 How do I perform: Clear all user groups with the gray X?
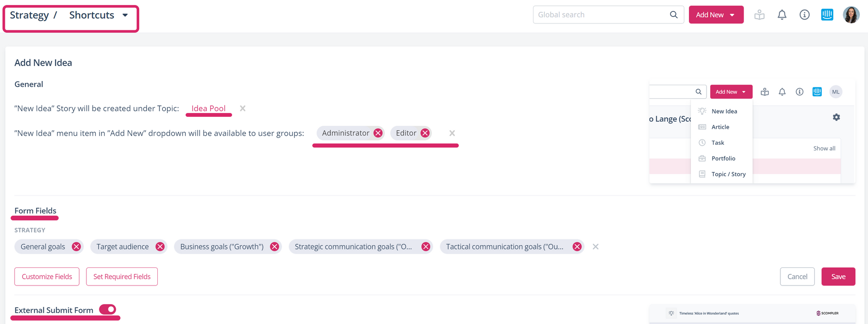click(452, 133)
